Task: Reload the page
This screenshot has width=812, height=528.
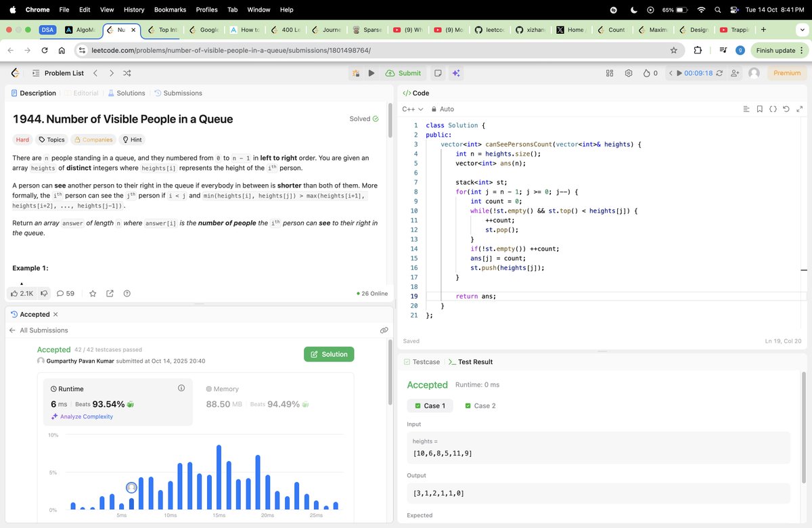Action: (45, 51)
